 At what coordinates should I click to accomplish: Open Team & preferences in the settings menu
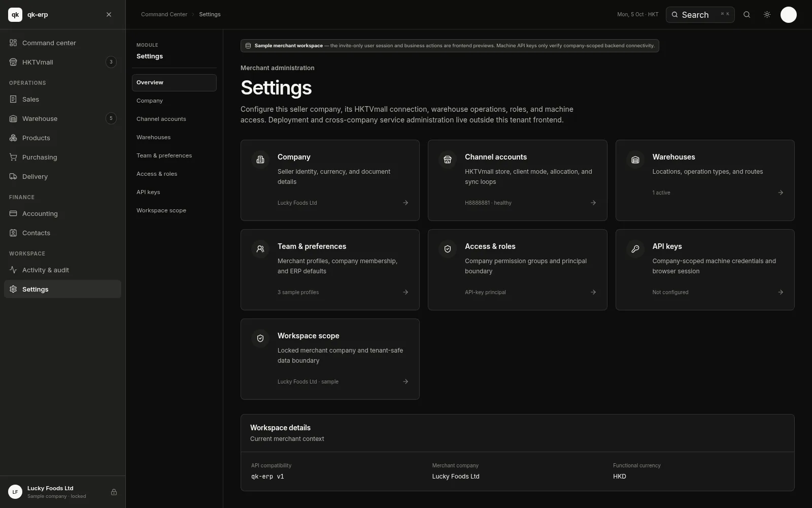click(x=174, y=155)
